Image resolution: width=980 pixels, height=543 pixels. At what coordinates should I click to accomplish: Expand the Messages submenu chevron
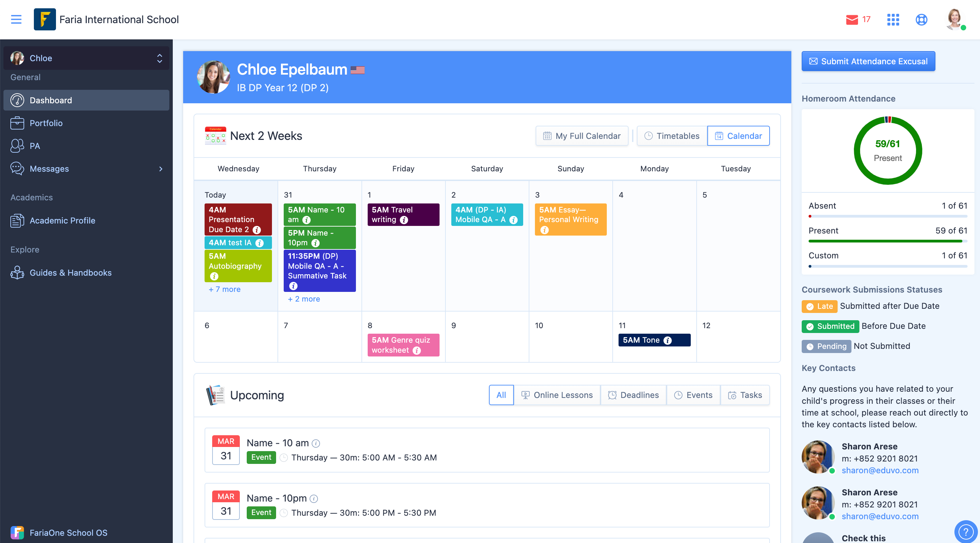(161, 169)
